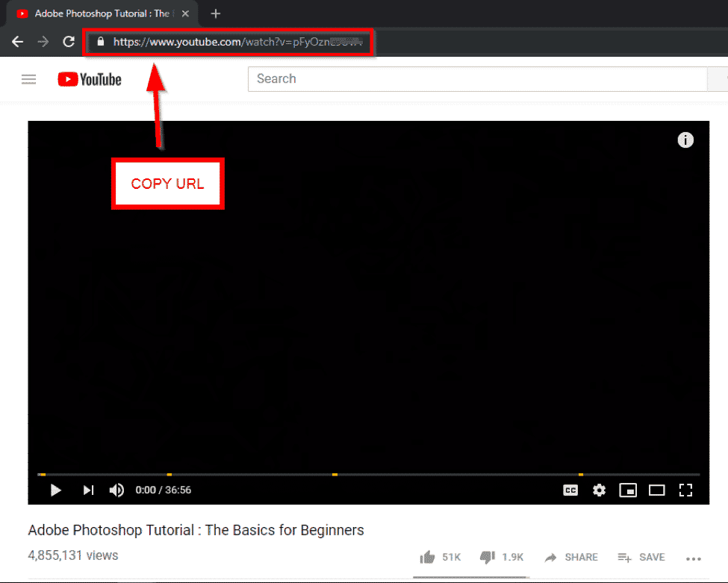The height and width of the screenshot is (583, 728).
Task: Skip to next video
Action: point(88,490)
